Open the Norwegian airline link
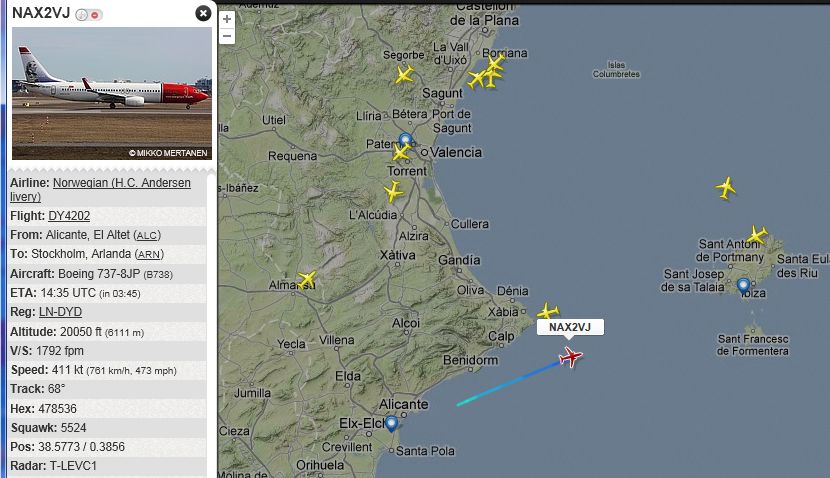 101,190
